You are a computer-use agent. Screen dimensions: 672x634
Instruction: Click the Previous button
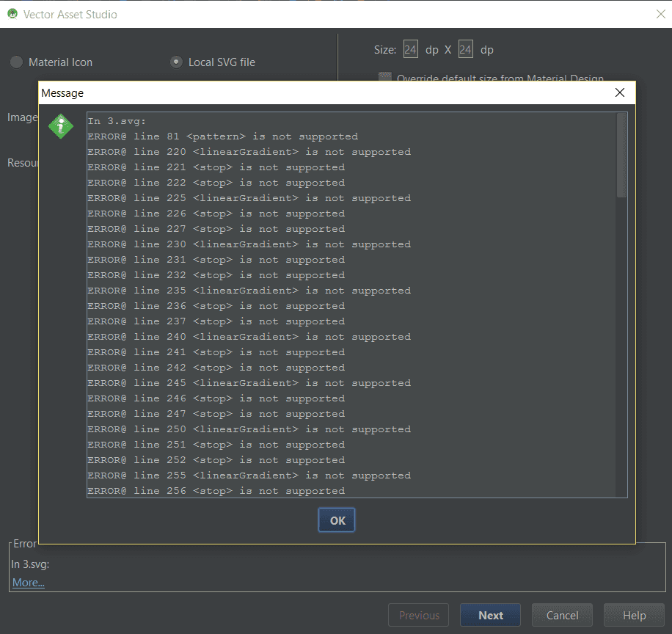[x=418, y=615]
